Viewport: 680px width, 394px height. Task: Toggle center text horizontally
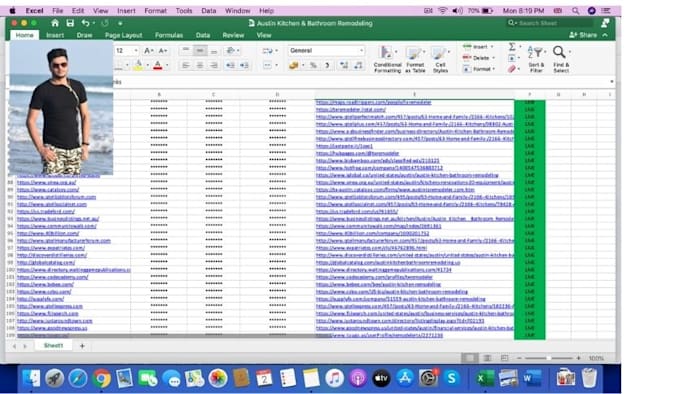point(200,65)
